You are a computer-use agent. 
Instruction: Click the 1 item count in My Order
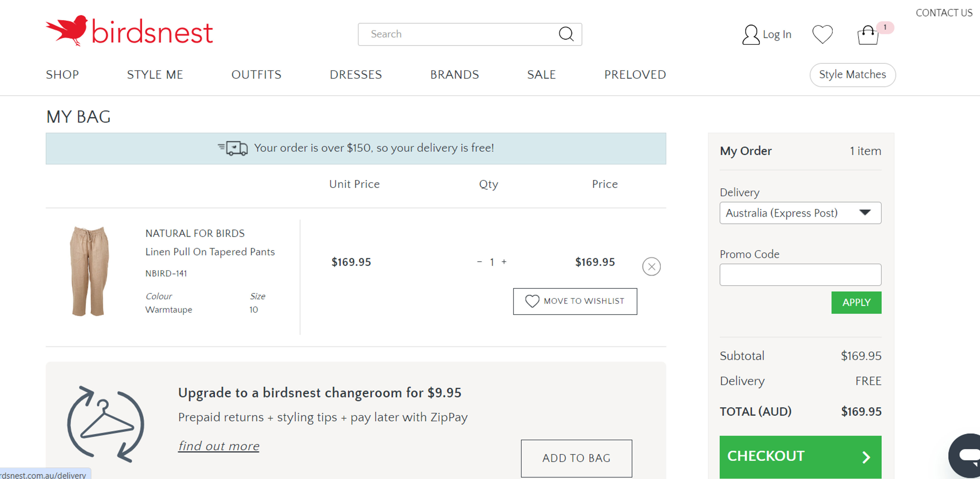coord(865,151)
